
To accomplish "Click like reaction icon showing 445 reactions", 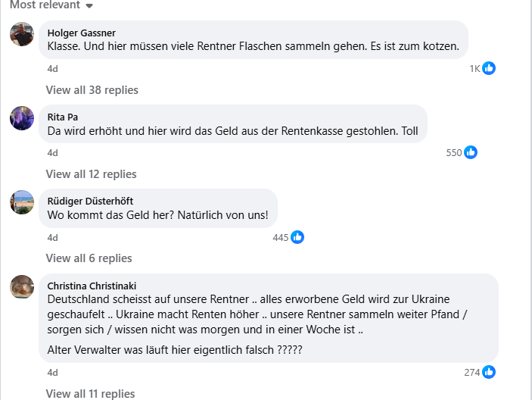I will pos(297,237).
